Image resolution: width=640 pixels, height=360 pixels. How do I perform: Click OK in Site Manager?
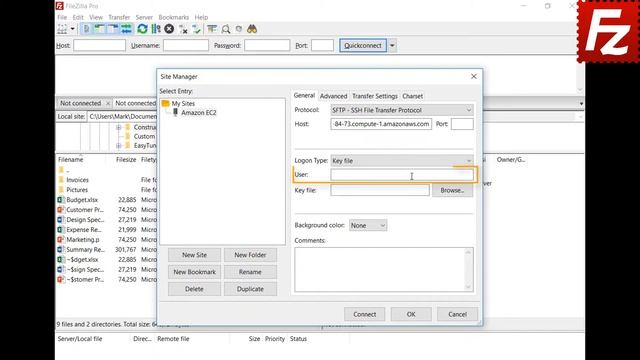coord(411,314)
